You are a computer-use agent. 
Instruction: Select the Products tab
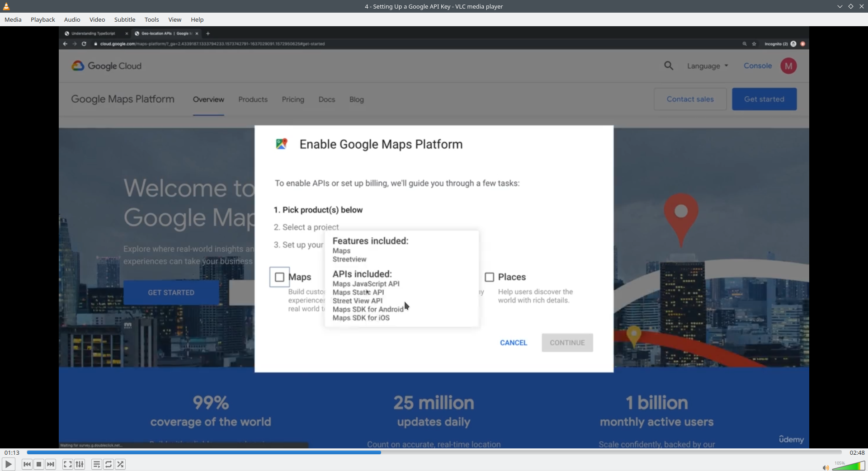pyautogui.click(x=253, y=99)
